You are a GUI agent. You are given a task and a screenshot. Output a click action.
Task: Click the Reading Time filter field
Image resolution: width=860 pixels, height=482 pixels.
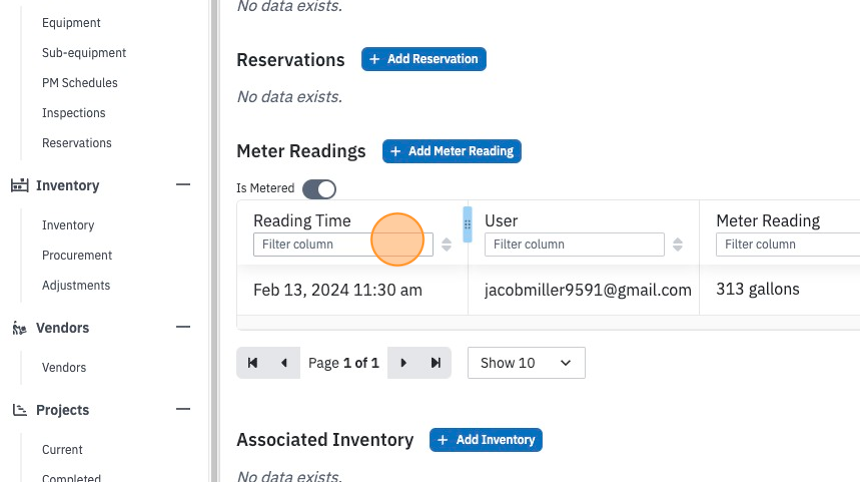point(343,245)
